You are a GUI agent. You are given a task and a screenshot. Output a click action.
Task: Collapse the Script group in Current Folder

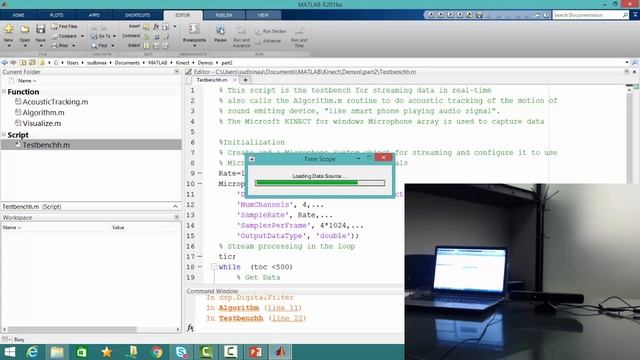4,134
